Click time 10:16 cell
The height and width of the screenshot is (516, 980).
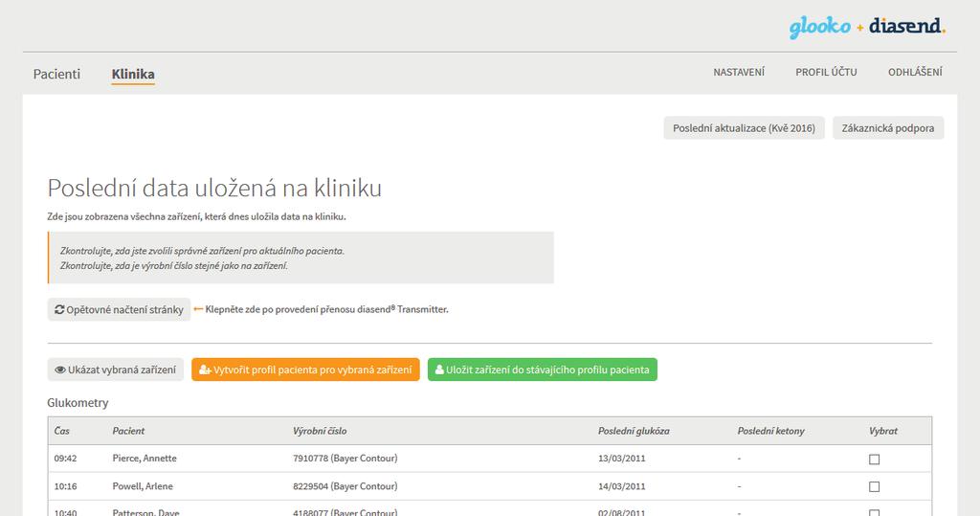pos(66,486)
